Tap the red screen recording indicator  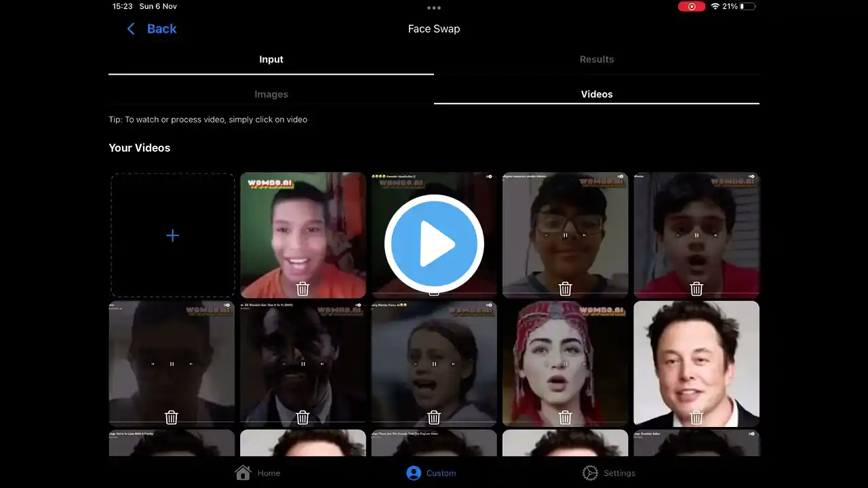pyautogui.click(x=691, y=6)
